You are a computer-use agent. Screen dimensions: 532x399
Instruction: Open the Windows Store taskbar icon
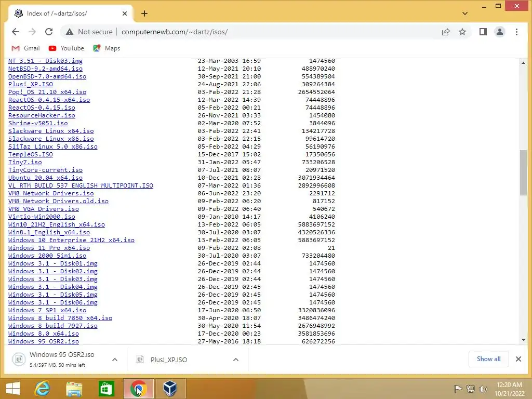(x=106, y=389)
